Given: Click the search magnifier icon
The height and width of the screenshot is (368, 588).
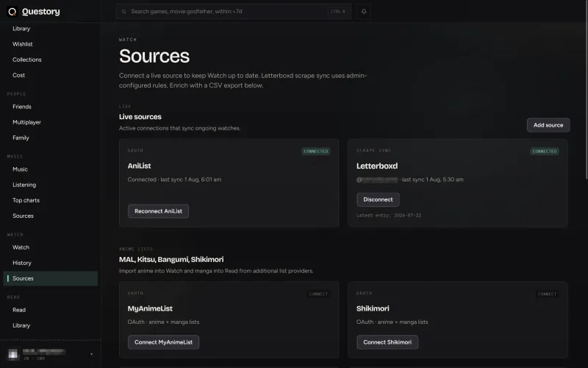Looking at the screenshot, I should click(123, 12).
